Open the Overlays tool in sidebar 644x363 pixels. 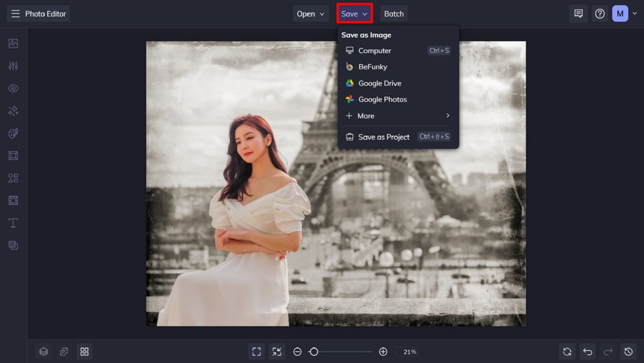pyautogui.click(x=13, y=201)
